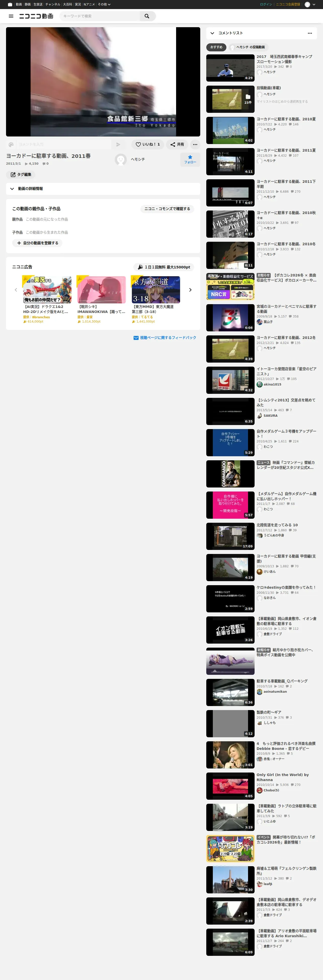Click the main video player
323x980 pixels.
coord(103,82)
